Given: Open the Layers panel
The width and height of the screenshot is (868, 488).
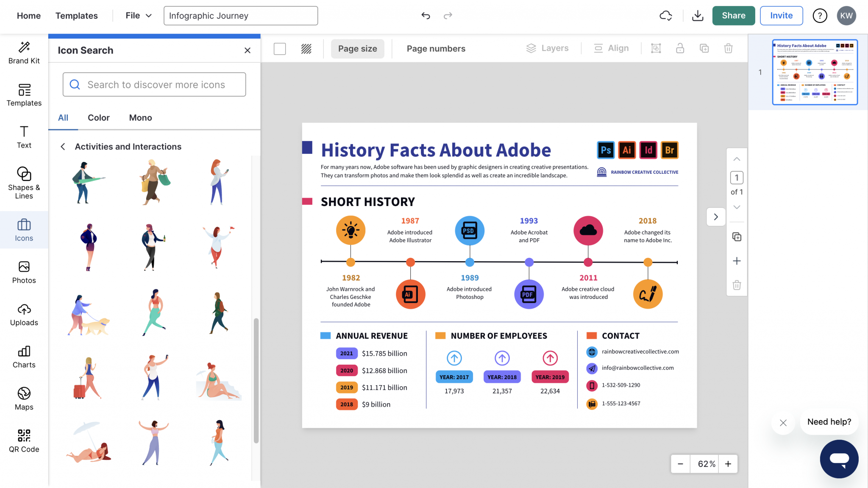Looking at the screenshot, I should point(548,48).
